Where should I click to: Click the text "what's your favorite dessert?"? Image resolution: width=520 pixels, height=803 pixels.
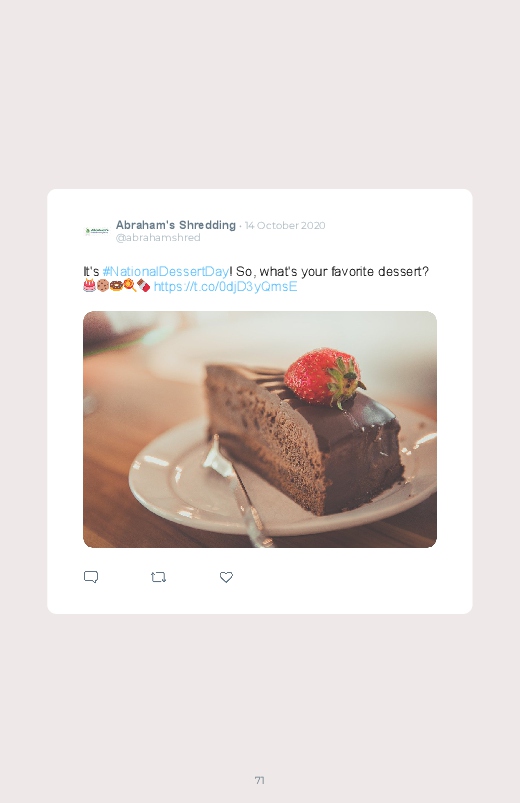[344, 271]
